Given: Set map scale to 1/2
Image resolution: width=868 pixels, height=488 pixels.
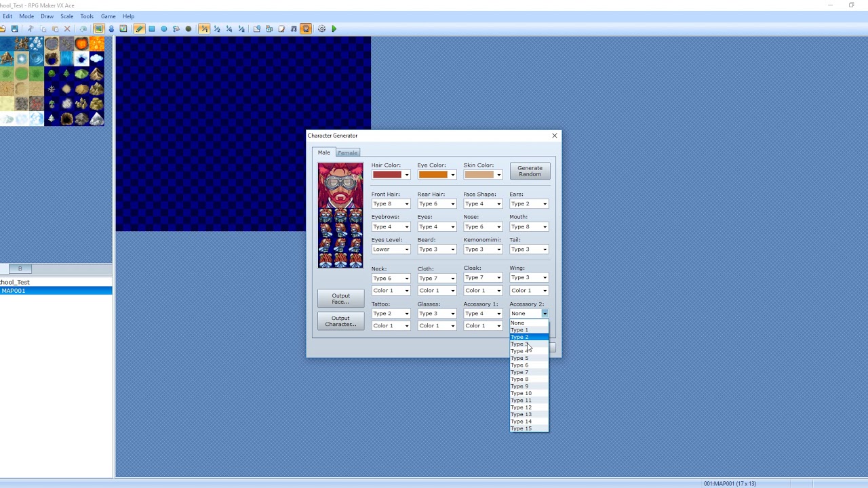Looking at the screenshot, I should (217, 28).
